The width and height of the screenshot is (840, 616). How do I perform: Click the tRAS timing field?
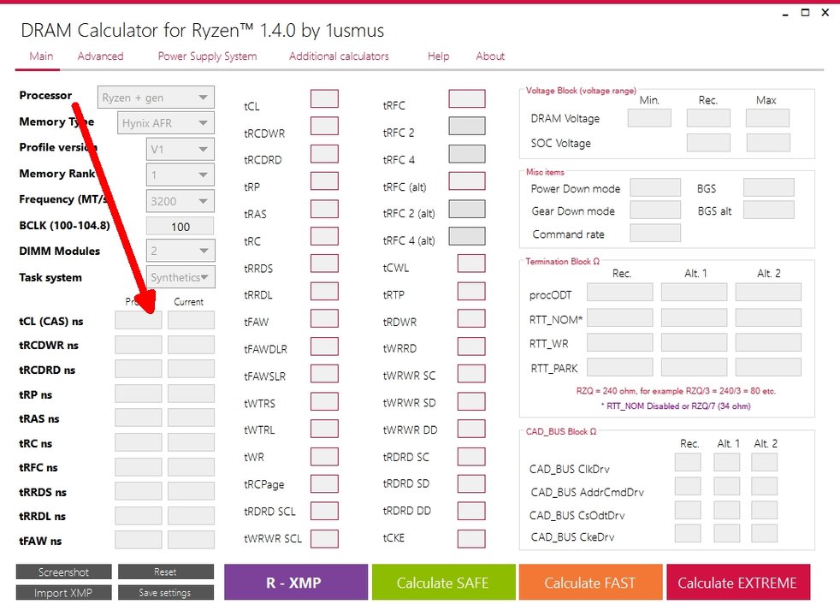(x=325, y=209)
